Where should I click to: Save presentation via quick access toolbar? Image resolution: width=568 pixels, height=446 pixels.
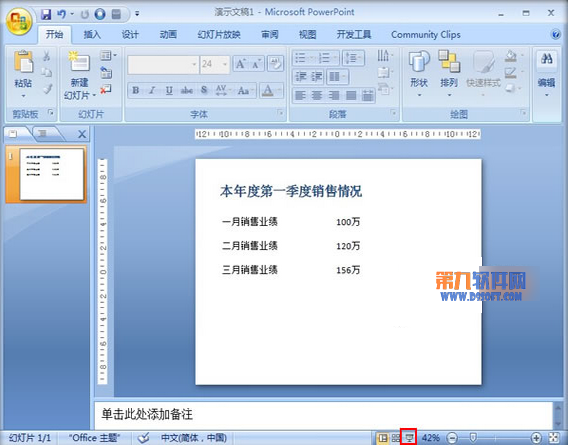(46, 14)
